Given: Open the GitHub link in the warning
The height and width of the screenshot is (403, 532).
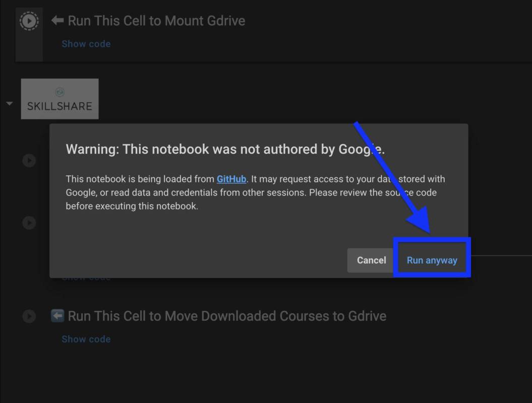Looking at the screenshot, I should pyautogui.click(x=231, y=179).
